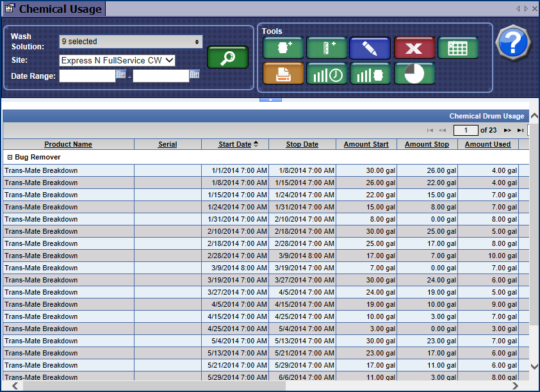Open the Site dropdown list
The width and height of the screenshot is (540, 392).
point(117,60)
